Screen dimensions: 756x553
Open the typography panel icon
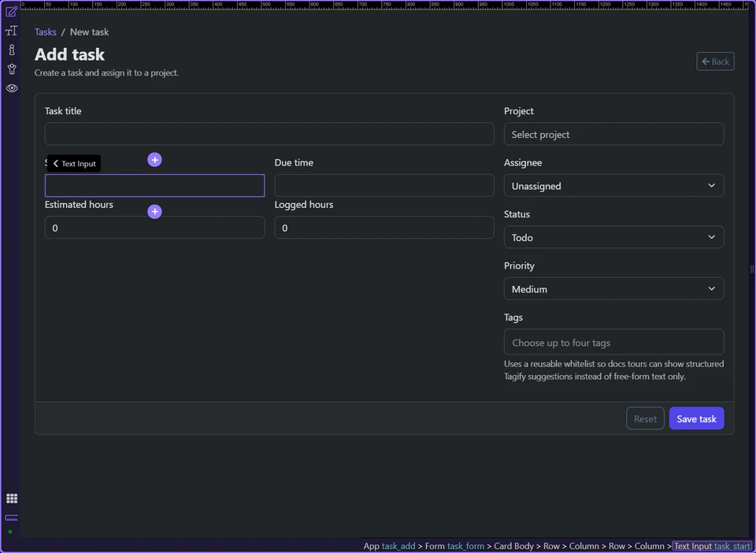(10, 31)
